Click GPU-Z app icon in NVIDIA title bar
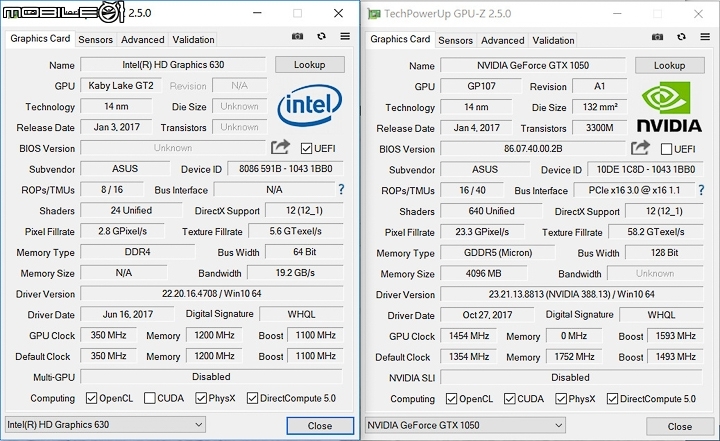 374,14
